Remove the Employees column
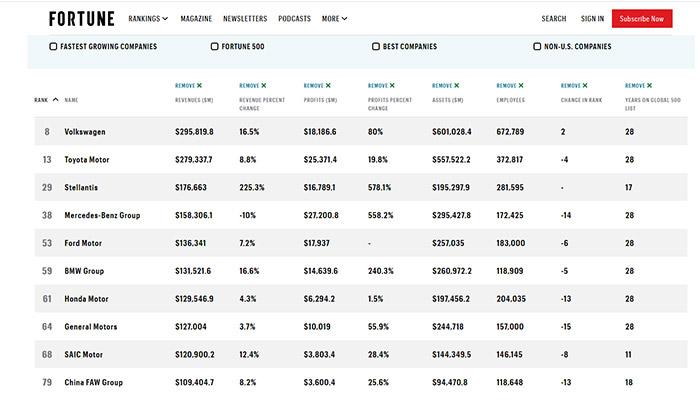This screenshot has width=700, height=401. point(510,86)
